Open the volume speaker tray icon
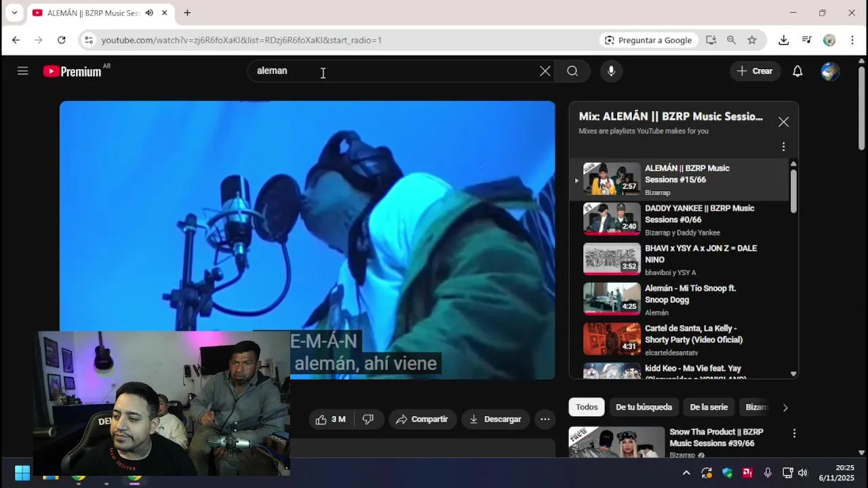The width and height of the screenshot is (868, 488). [803, 473]
